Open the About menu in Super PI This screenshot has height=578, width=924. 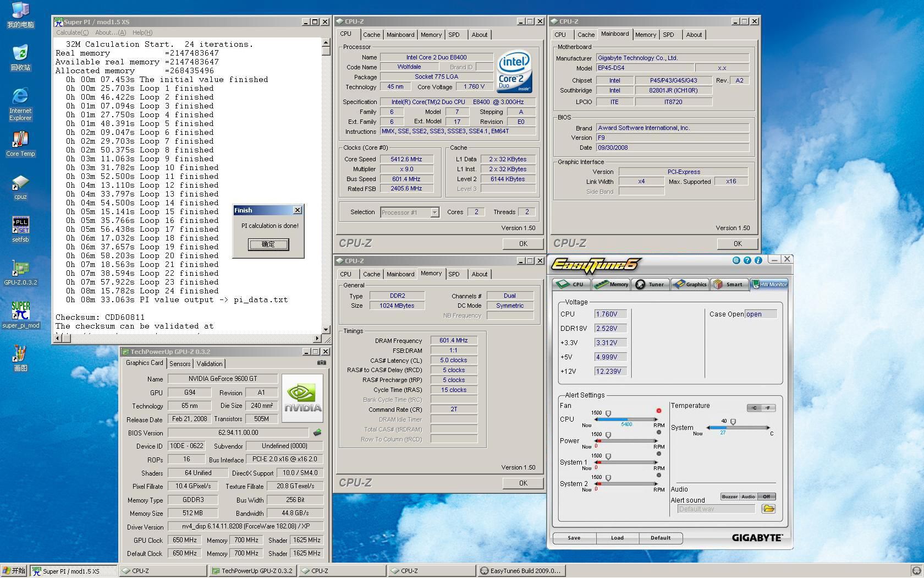[111, 32]
